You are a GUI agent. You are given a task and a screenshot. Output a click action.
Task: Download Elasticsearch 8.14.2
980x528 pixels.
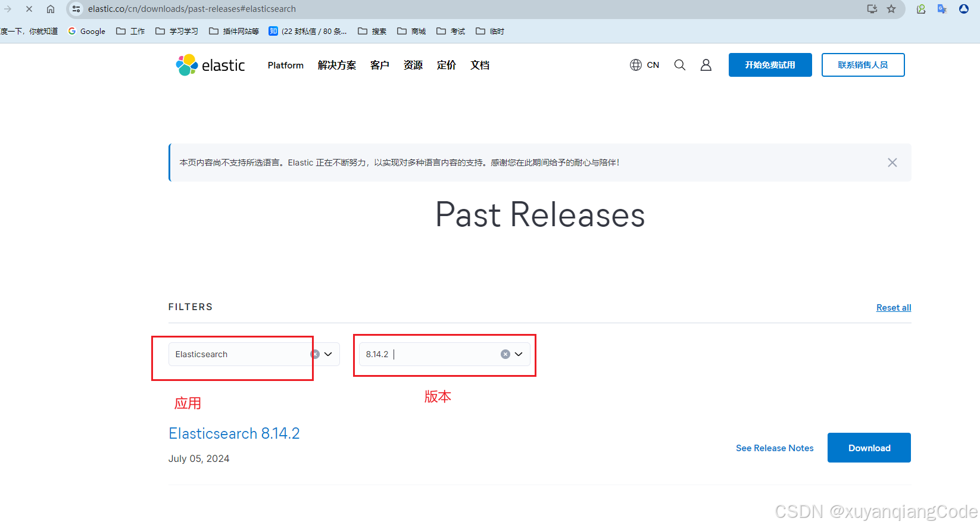pos(869,448)
